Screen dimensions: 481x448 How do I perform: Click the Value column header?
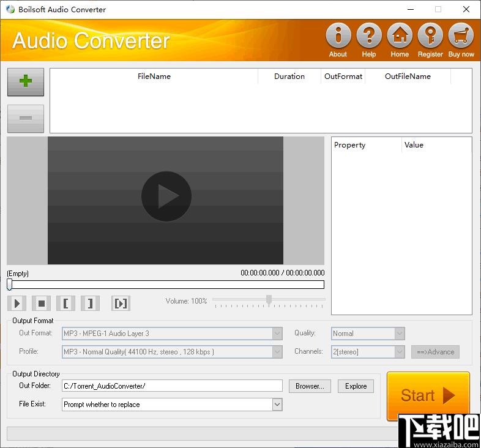(436, 145)
